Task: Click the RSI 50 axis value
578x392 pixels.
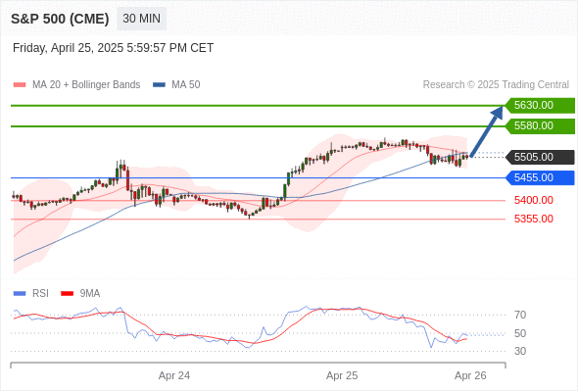Action: point(520,333)
